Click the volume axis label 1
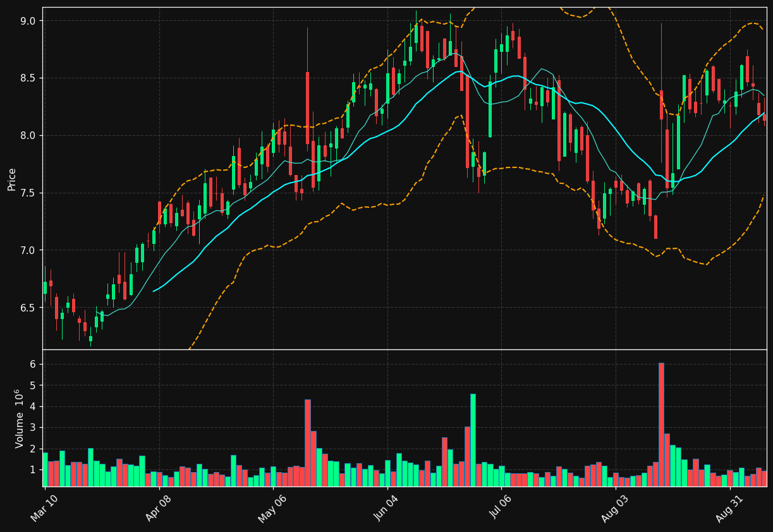 pos(33,470)
